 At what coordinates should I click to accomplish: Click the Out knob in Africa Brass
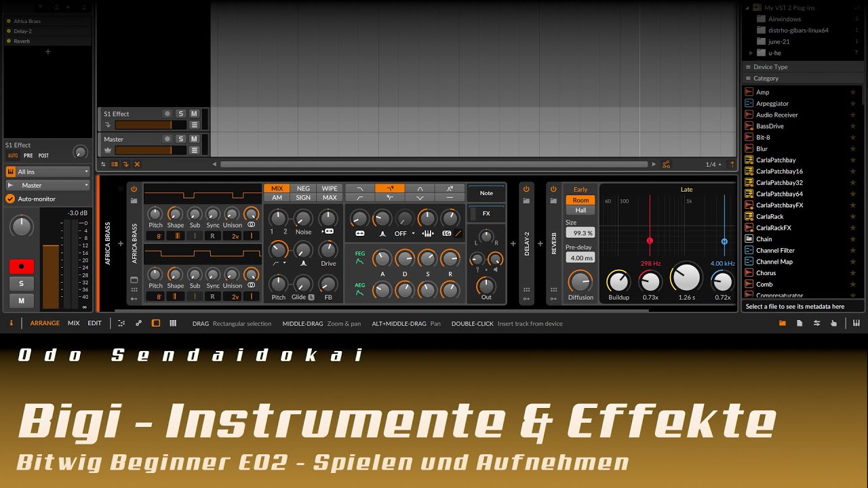(x=486, y=285)
